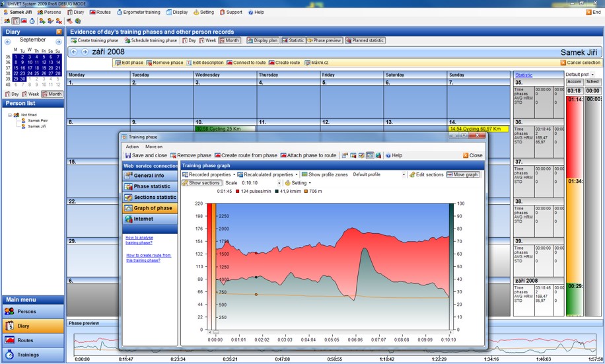The width and height of the screenshot is (605, 364).
Task: Click the globe icon in main toolbar
Action: point(78,21)
